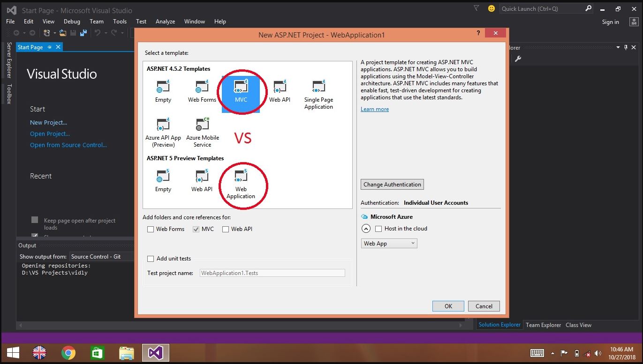This screenshot has width=643, height=364.
Task: Select the ASP.NET 4.5.2 Empty template
Action: [163, 91]
